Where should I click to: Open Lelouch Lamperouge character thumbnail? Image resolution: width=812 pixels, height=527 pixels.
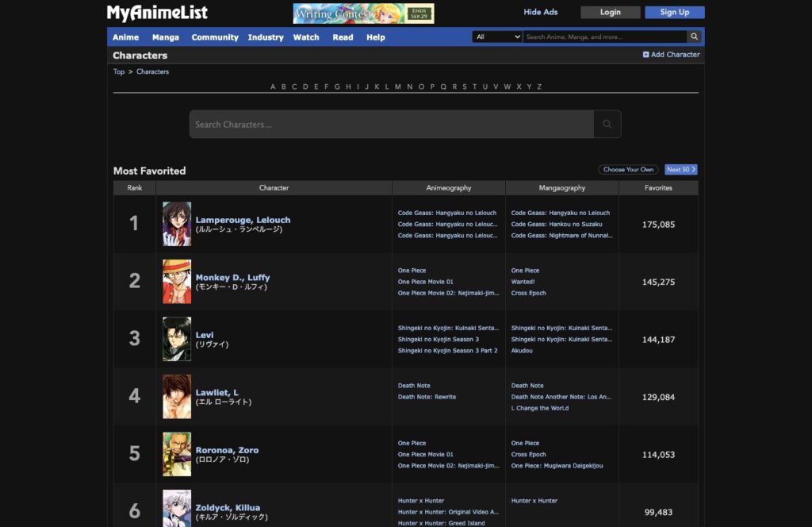coord(177,224)
